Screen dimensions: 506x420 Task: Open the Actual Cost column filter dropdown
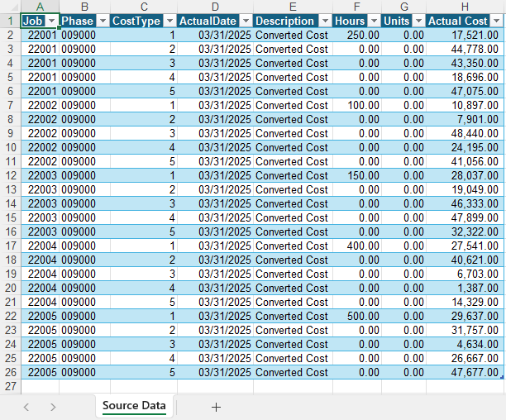pyautogui.click(x=496, y=21)
